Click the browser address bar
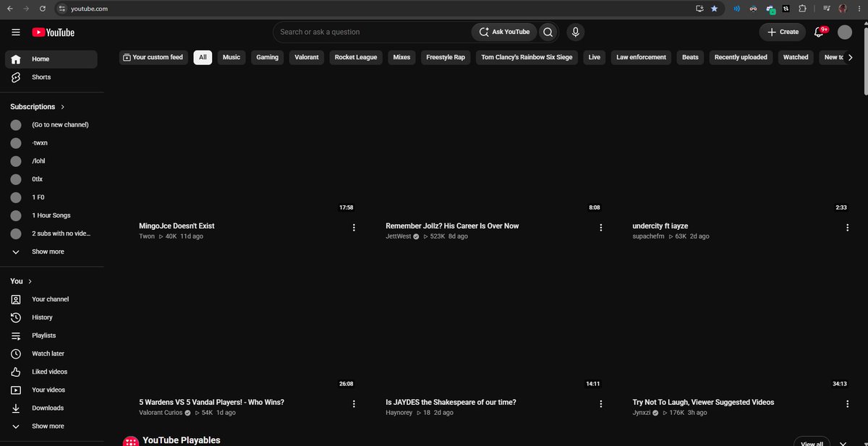This screenshot has width=868, height=446. coord(373,9)
